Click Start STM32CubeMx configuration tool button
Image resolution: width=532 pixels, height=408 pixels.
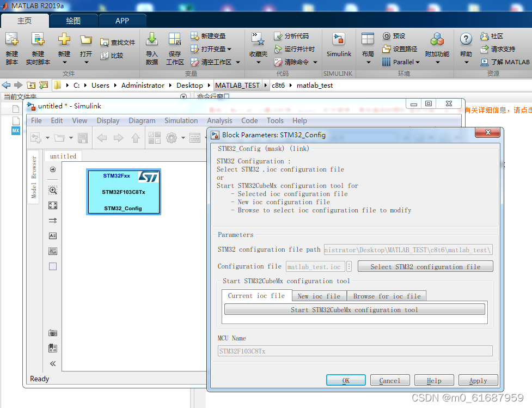pos(354,309)
